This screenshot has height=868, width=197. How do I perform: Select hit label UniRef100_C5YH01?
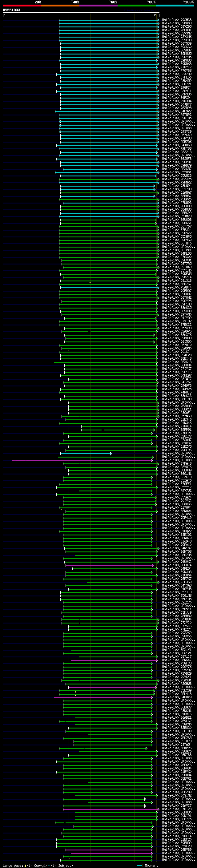tap(176, 172)
